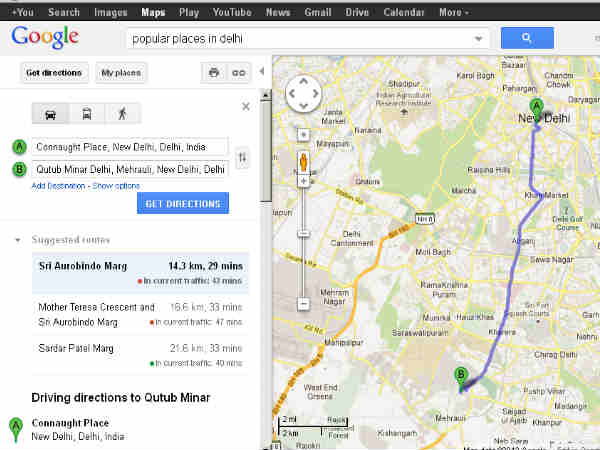Image resolution: width=600 pixels, height=450 pixels.
Task: Click the Driving directions to Qutub Minar heading
Action: tap(121, 398)
